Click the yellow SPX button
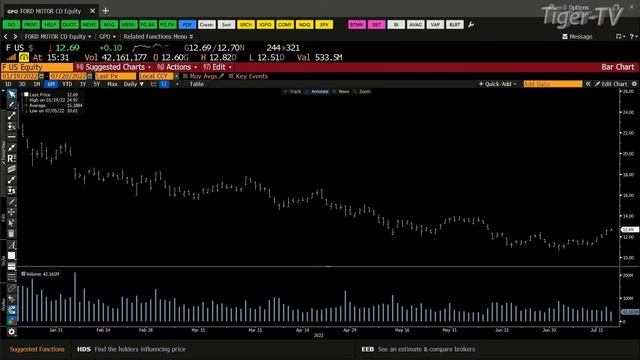640x360 pixels. point(324,24)
